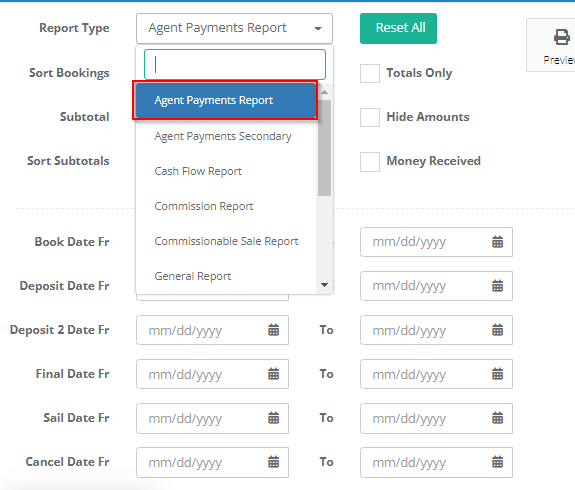Open calendar icon in Final Date Fr

pos(274,374)
